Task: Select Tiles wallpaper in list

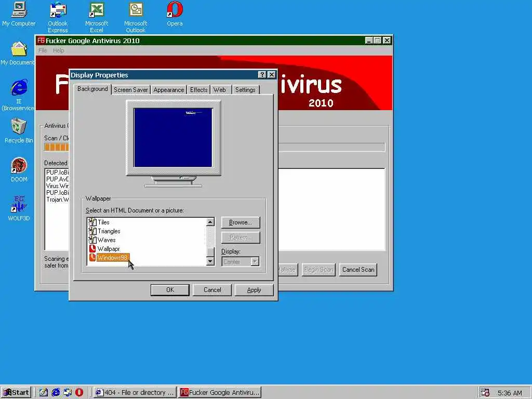Action: [x=103, y=222]
